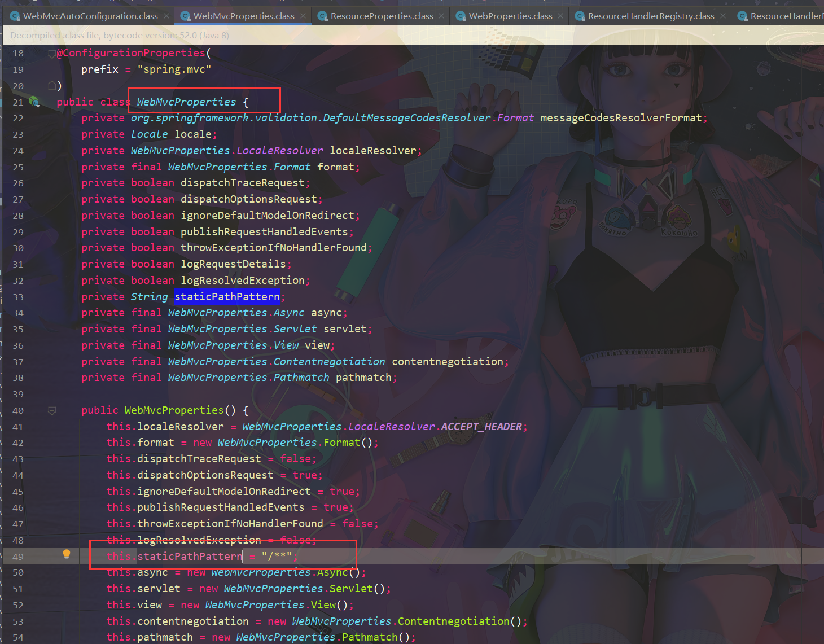Collapse the WebMvcProperties constructor on line 40
The height and width of the screenshot is (644, 824).
[52, 410]
